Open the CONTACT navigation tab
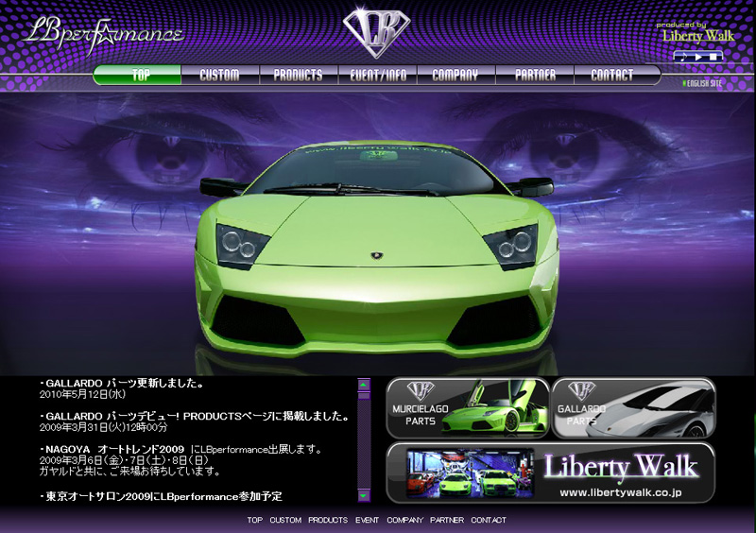The width and height of the screenshot is (756, 533). pyautogui.click(x=617, y=75)
